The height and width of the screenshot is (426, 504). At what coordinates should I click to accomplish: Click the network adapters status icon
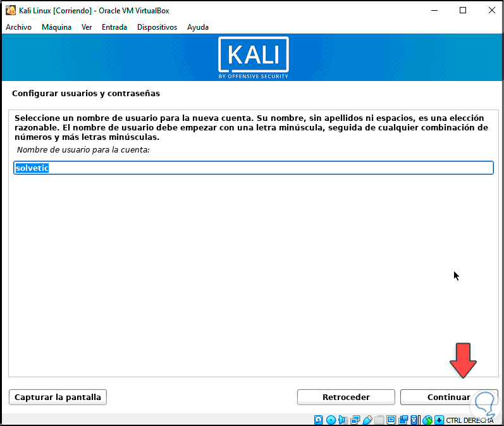pos(355,420)
